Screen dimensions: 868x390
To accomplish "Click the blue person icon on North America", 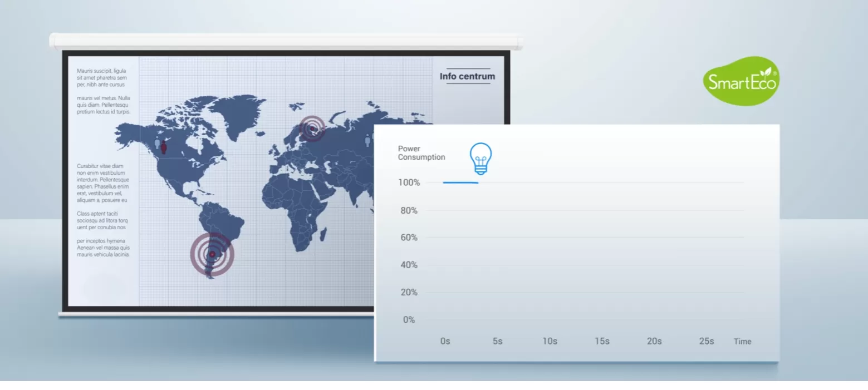I will coord(157,144).
